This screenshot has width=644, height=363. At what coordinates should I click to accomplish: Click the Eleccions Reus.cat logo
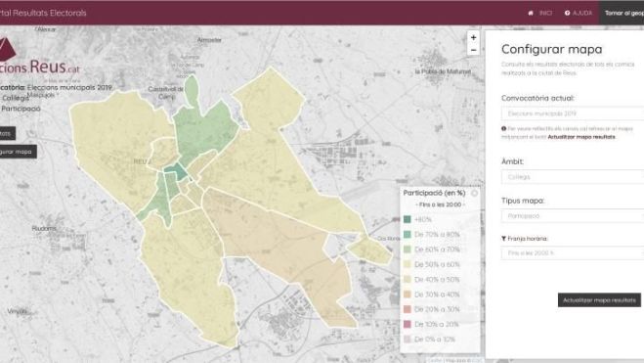coord(39,58)
